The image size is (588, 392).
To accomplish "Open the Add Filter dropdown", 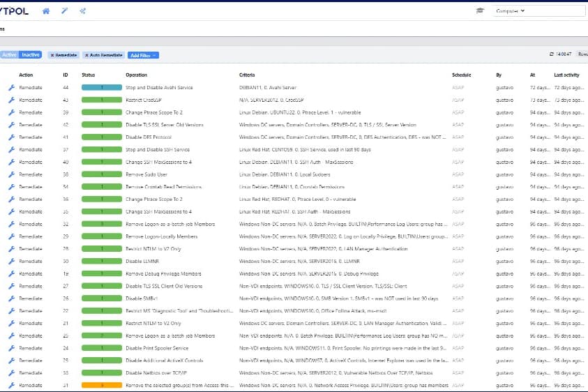I will click(143, 55).
